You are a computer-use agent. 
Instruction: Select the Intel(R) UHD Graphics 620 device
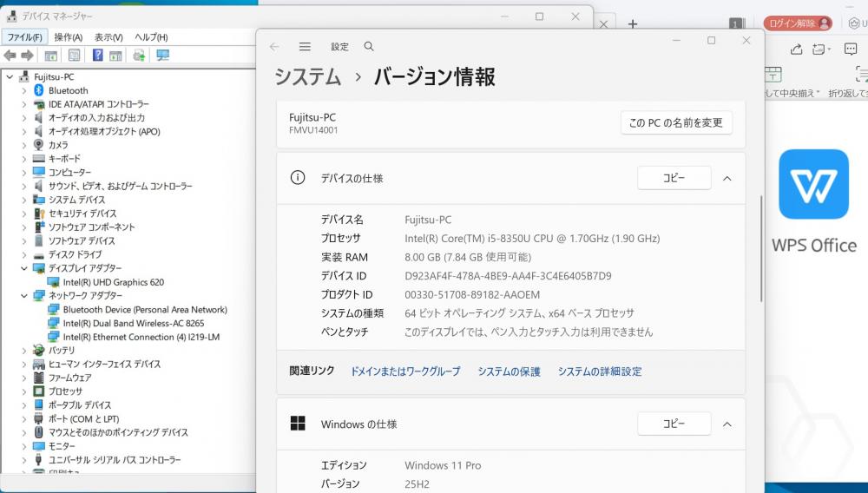point(113,282)
